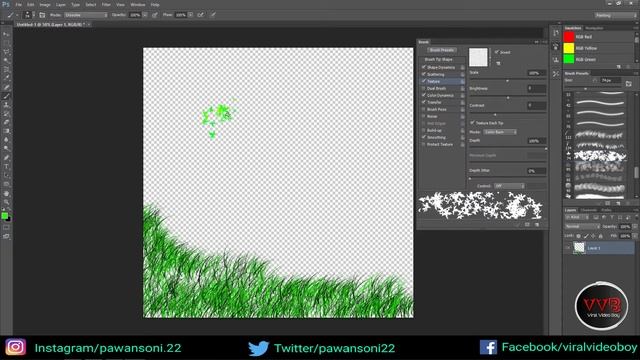Open the brush preset picker arrow
Screen dimensions: 640x360
(x=33, y=15)
